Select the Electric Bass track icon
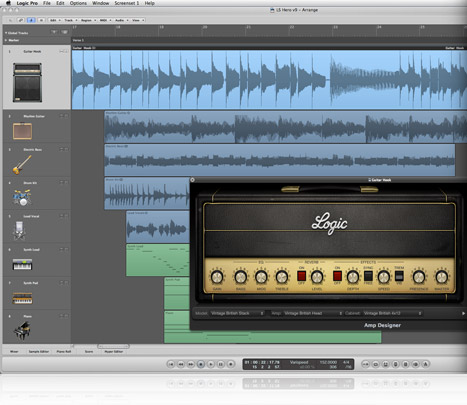 (x=22, y=165)
